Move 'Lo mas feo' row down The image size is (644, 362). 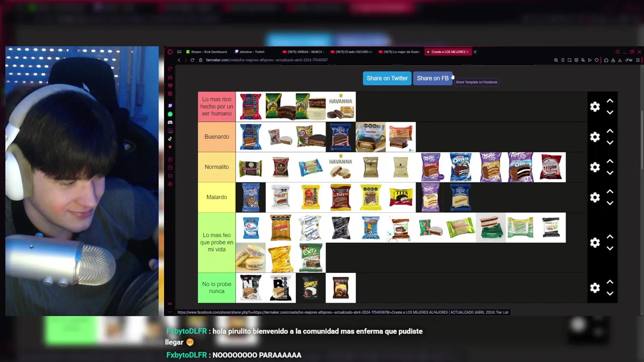click(610, 248)
